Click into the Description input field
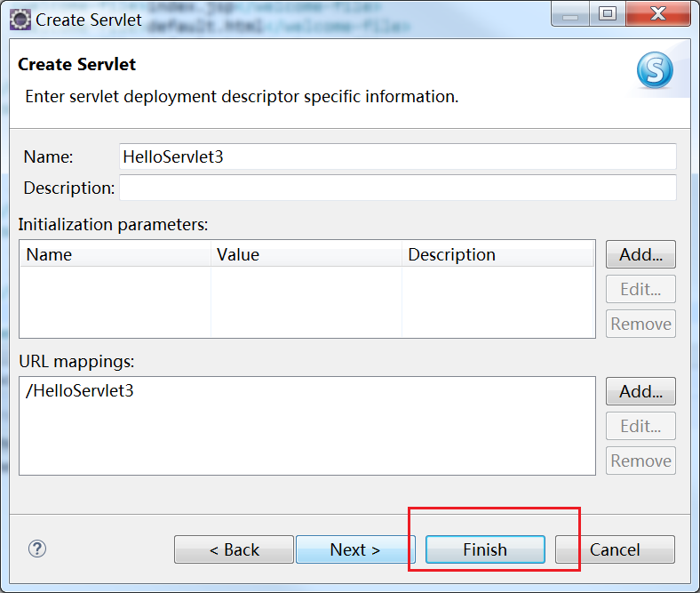This screenshot has width=700, height=593. point(398,188)
